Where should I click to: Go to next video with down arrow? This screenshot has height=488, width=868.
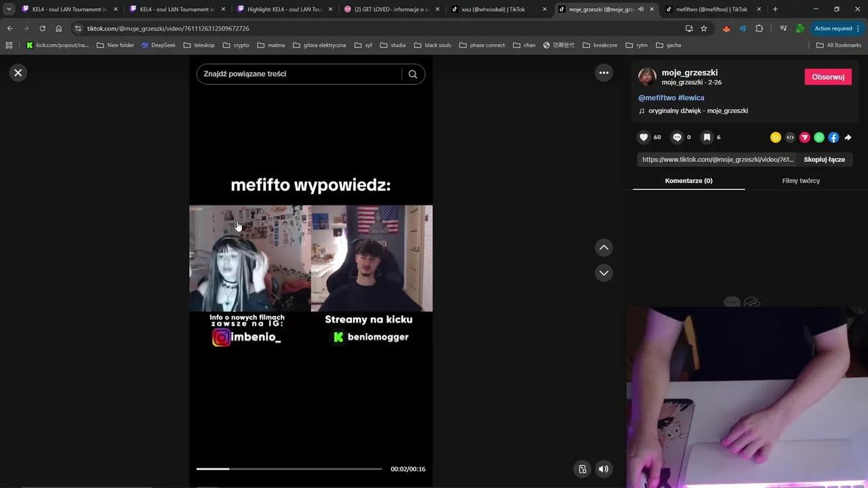click(x=604, y=272)
